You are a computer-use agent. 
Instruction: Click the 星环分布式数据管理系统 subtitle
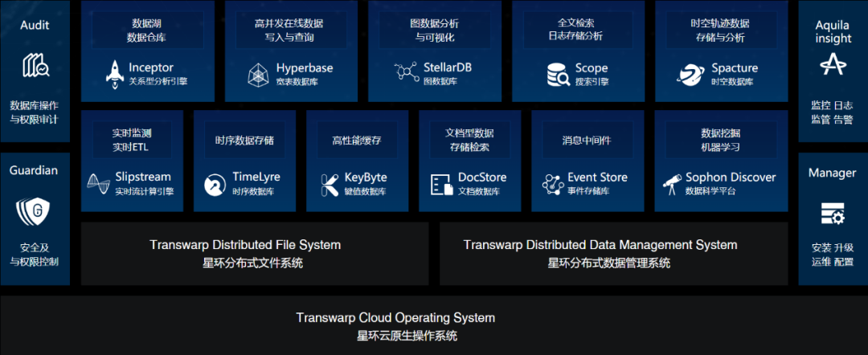(x=609, y=263)
